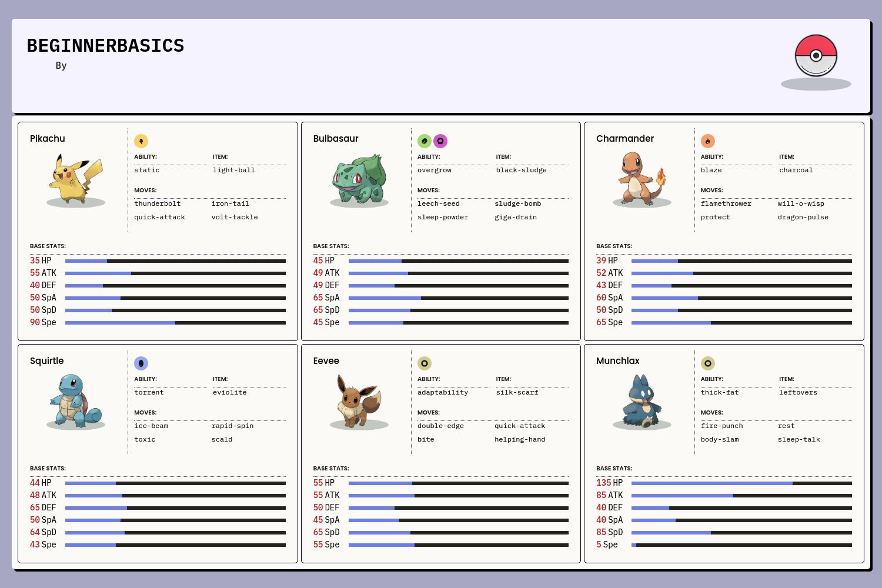The width and height of the screenshot is (882, 588).
Task: Select Charmander's flamethrower move
Action: pyautogui.click(x=726, y=204)
